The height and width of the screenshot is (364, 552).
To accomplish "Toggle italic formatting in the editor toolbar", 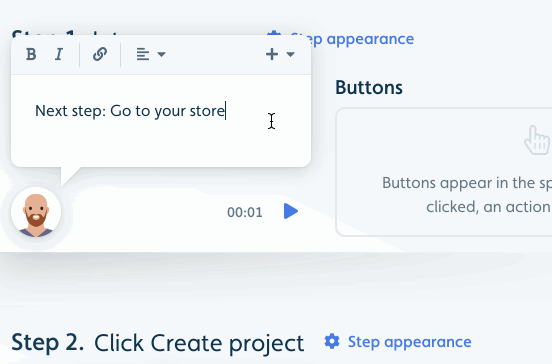I will tap(59, 54).
